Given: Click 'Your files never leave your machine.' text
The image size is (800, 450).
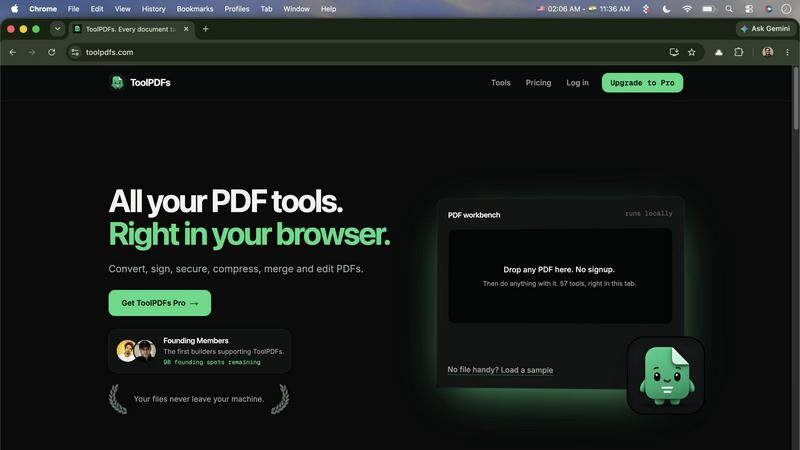Looking at the screenshot, I should click(199, 399).
